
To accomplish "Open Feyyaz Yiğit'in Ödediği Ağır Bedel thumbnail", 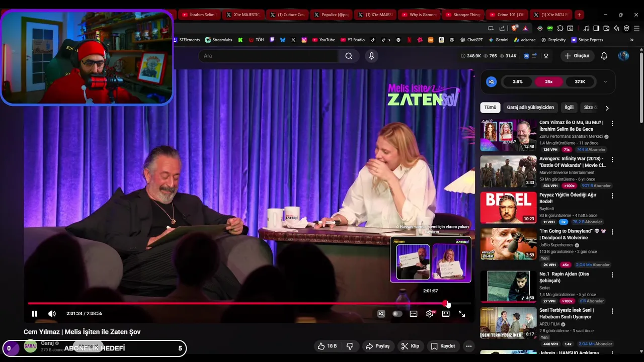I will [x=508, y=207].
